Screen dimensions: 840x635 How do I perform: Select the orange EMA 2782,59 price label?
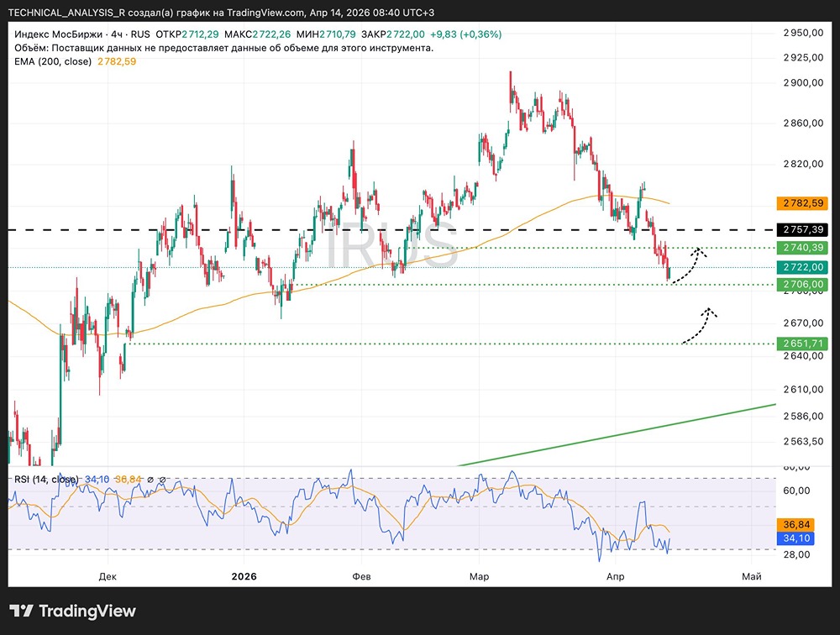tap(805, 202)
